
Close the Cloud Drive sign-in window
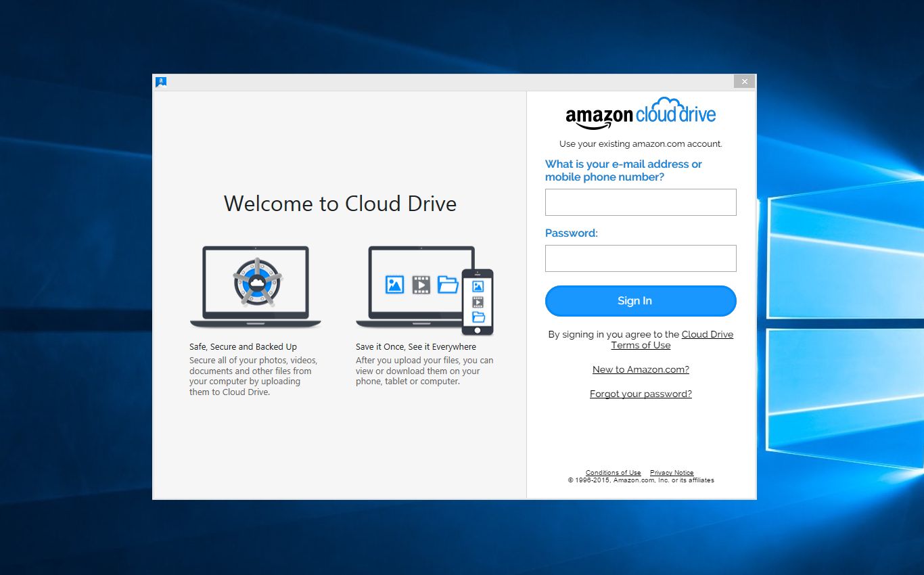[744, 82]
